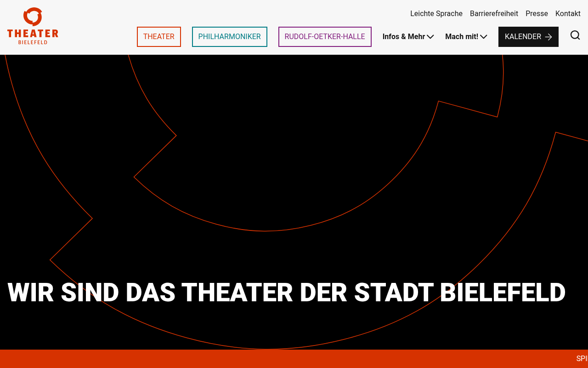Open the Presse link
588x368 pixels.
coord(537,14)
